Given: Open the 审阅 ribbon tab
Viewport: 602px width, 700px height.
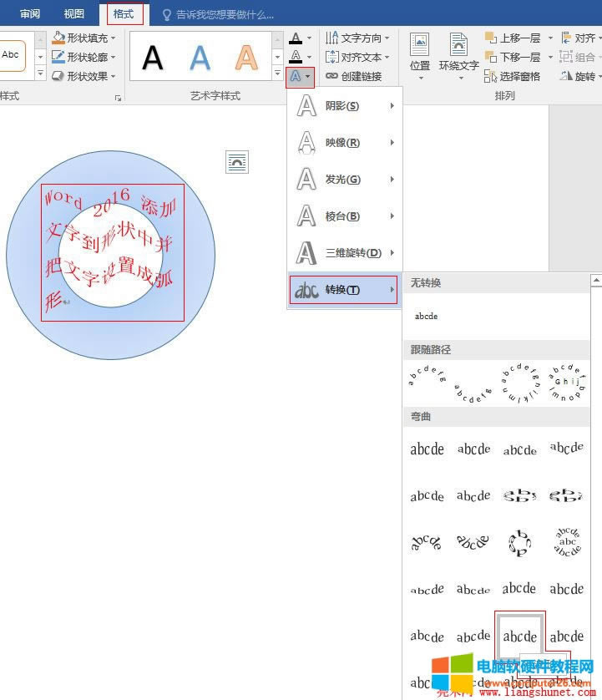Looking at the screenshot, I should click(30, 14).
